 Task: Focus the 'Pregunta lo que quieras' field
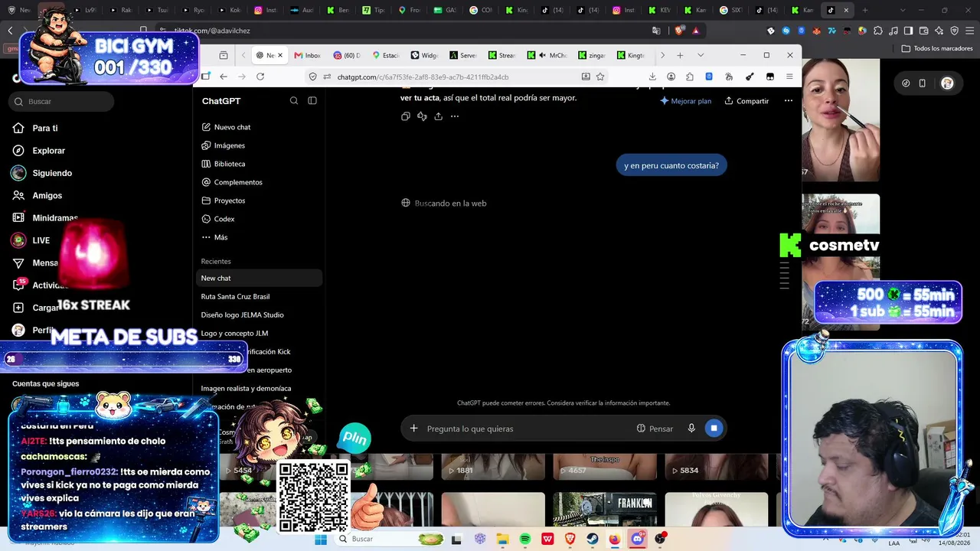click(x=527, y=429)
